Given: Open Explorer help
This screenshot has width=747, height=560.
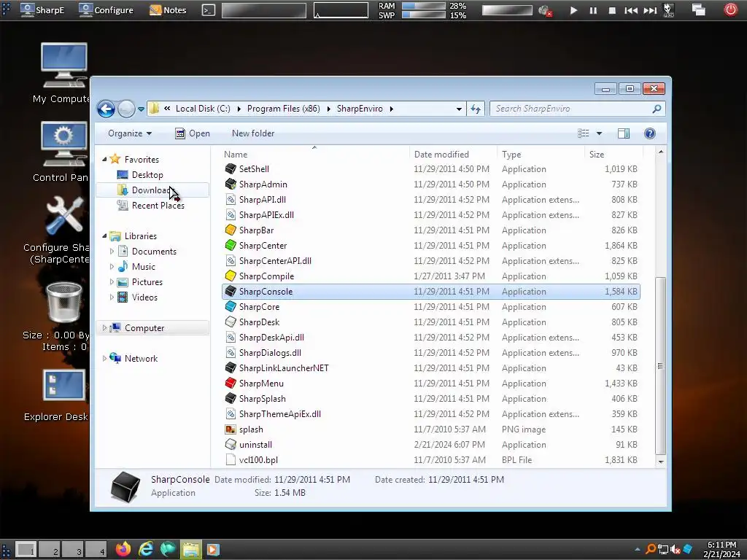Looking at the screenshot, I should coord(650,133).
